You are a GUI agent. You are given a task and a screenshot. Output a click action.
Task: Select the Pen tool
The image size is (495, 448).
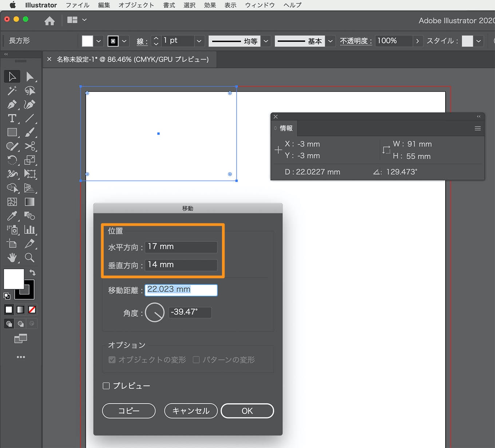pos(12,104)
